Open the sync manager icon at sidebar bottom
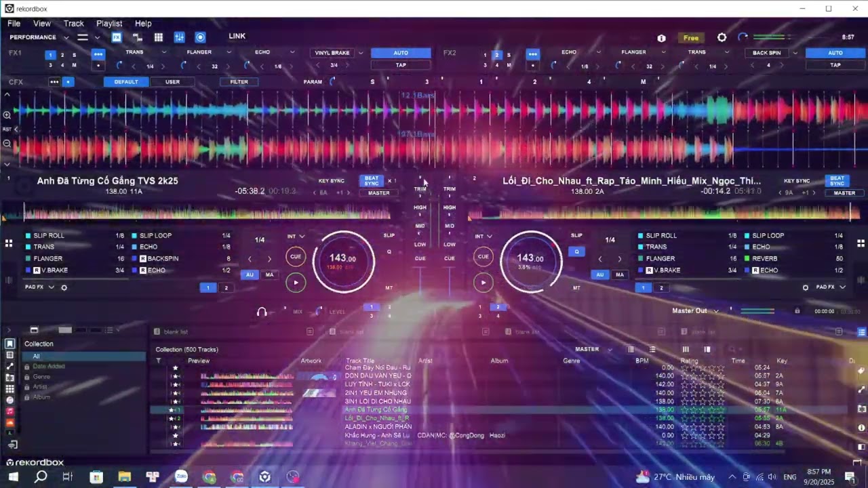 point(12,445)
